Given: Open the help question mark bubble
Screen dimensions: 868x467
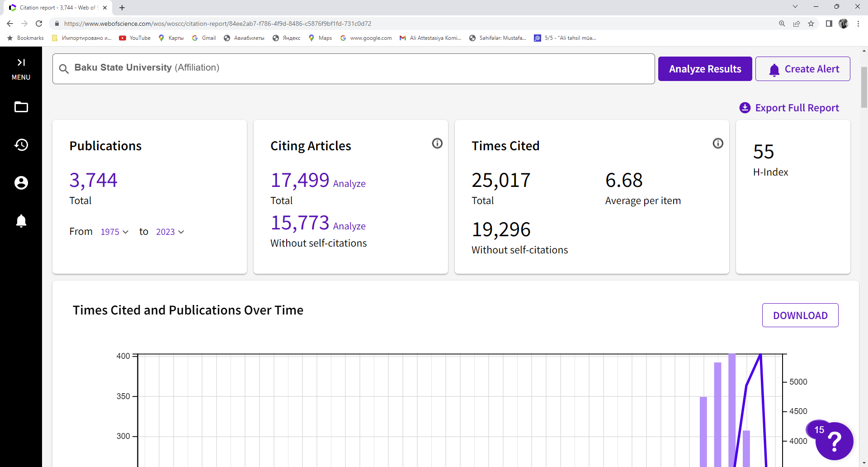Looking at the screenshot, I should (835, 441).
